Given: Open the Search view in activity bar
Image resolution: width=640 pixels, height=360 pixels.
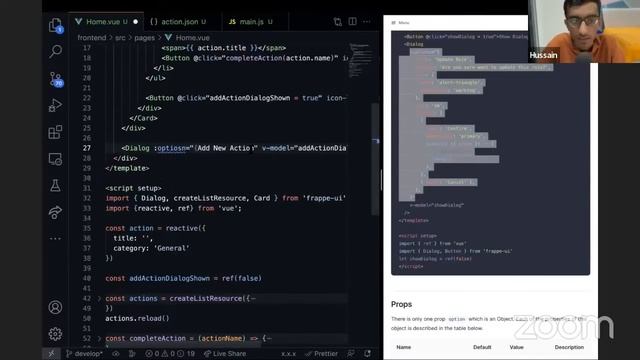Looking at the screenshot, I should (55, 51).
